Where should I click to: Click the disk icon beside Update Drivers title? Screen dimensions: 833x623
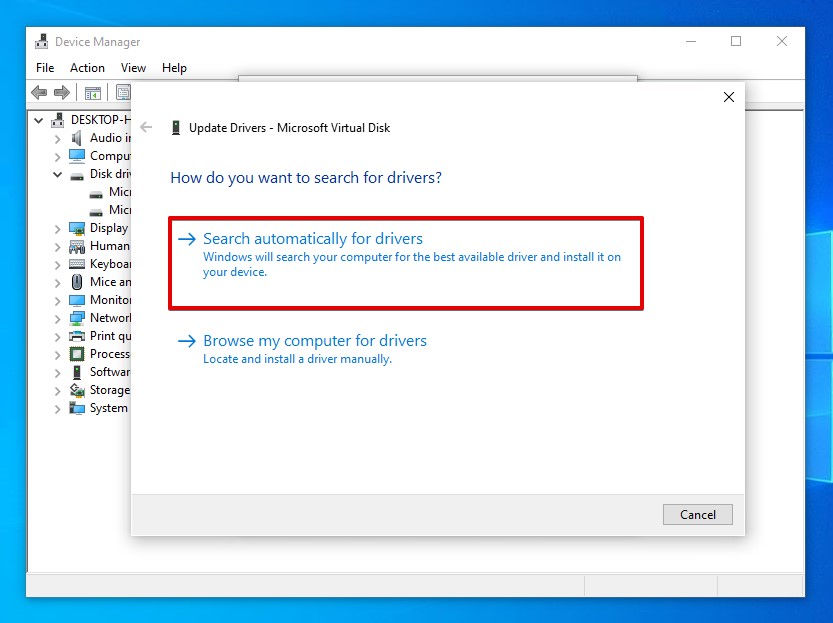click(x=176, y=128)
